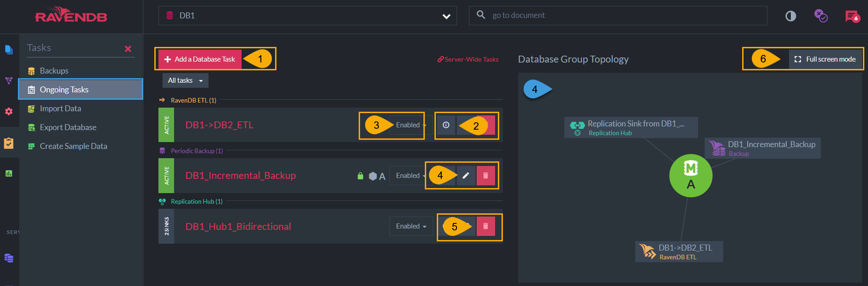This screenshot has width=868, height=286.
Task: Open Enabled dropdown for DB1_Hub1_Bidirectional
Action: tap(411, 226)
